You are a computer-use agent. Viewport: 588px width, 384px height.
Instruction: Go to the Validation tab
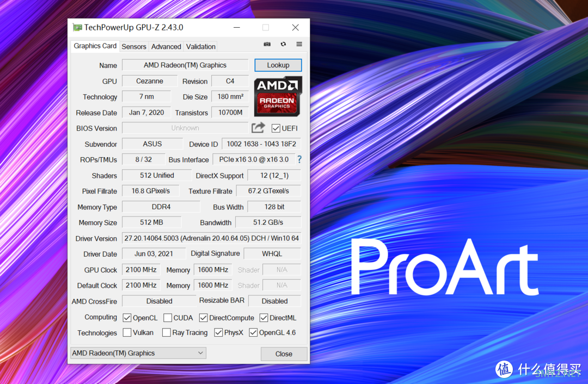point(200,46)
